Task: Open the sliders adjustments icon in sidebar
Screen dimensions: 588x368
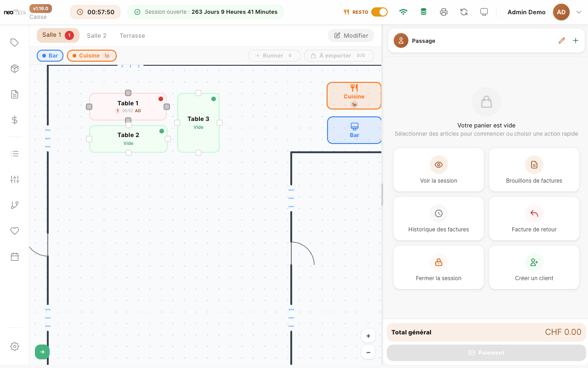Action: pos(15,179)
